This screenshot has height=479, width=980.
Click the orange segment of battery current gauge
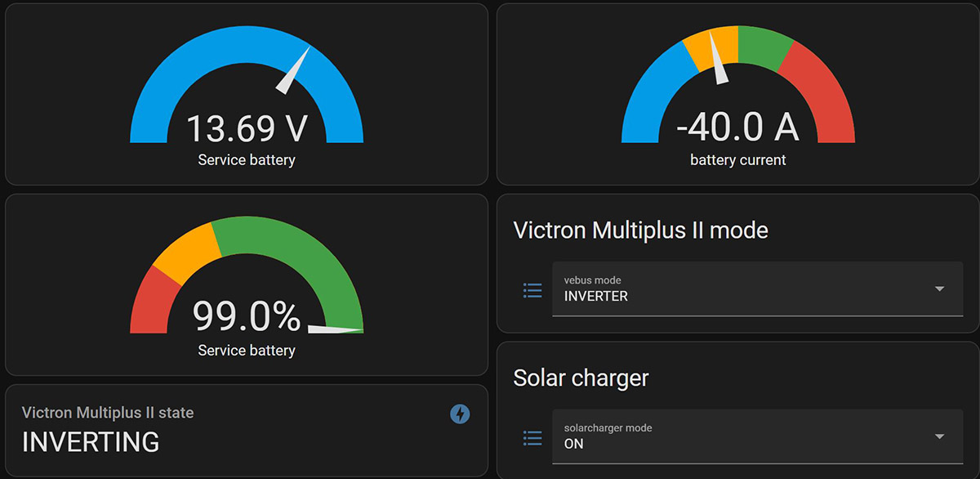709,47
